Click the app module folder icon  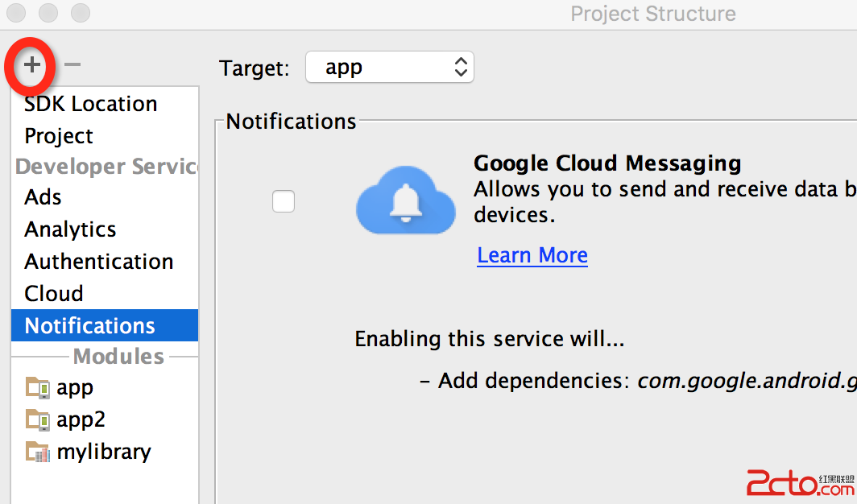coord(38,387)
